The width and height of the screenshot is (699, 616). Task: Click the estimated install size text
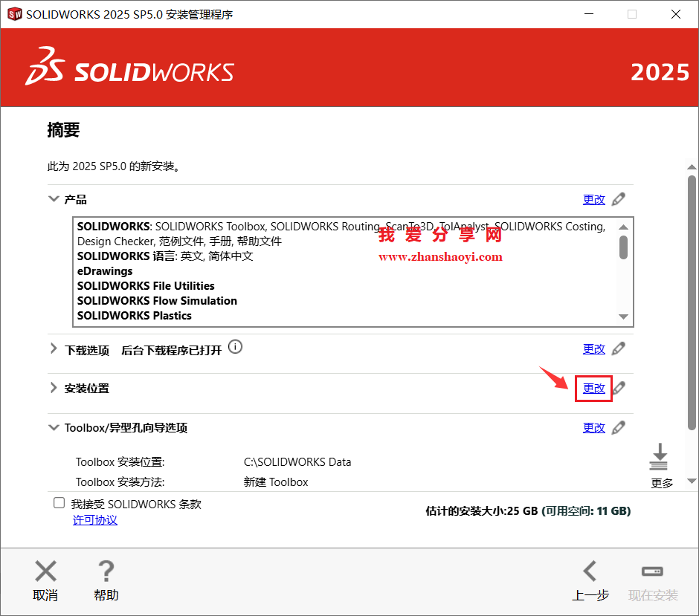(x=528, y=511)
